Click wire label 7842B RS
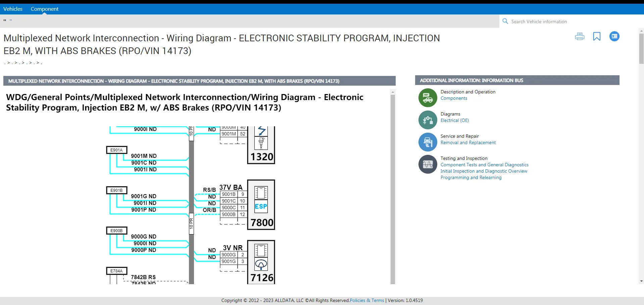This screenshot has height=305, width=644. coord(143,277)
